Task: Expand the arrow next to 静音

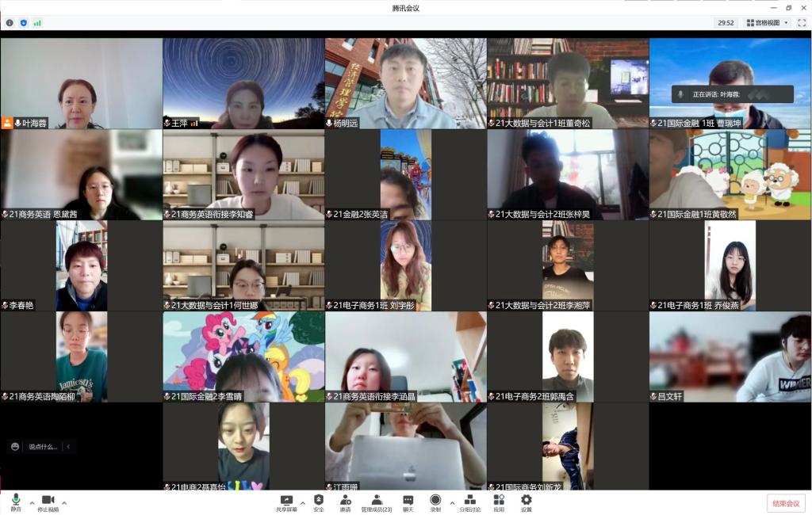Action: [32, 503]
